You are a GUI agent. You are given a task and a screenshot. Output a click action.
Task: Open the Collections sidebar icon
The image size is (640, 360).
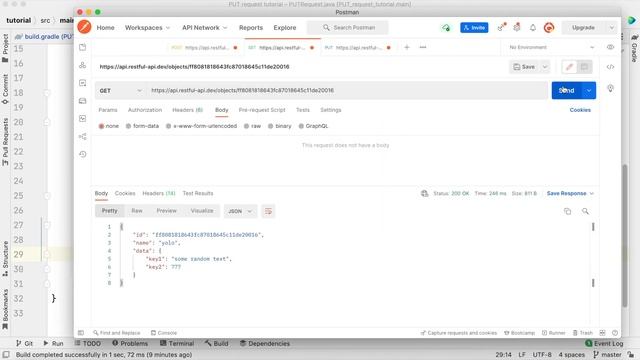83,47
